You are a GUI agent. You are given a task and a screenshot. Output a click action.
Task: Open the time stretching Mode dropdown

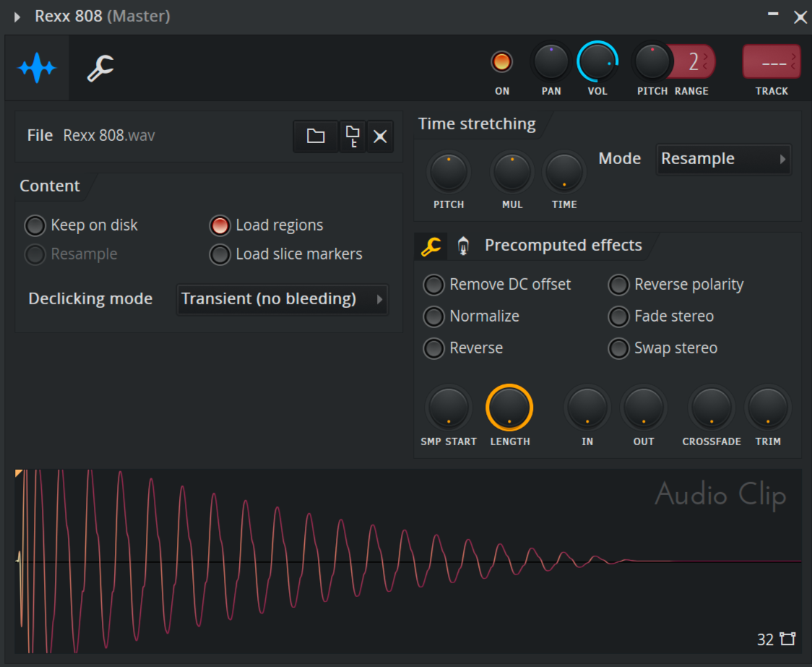point(723,159)
